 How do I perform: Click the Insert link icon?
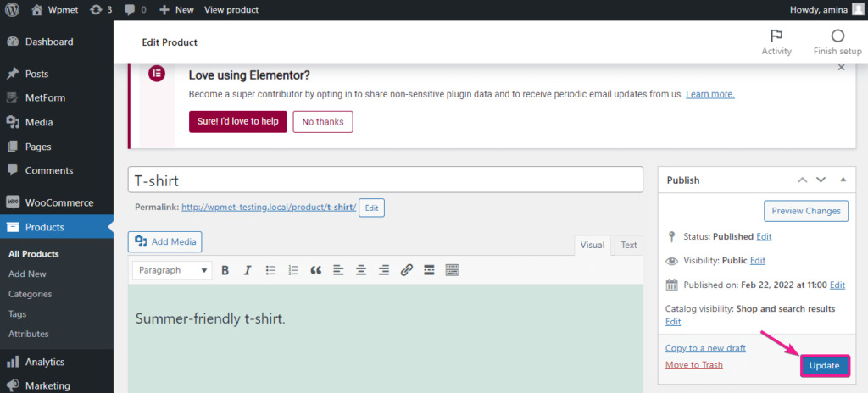click(x=406, y=270)
